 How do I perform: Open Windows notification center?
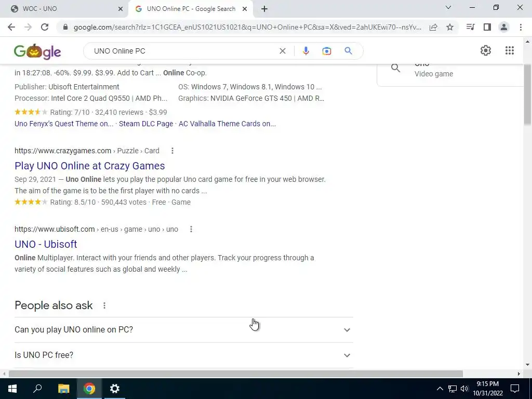point(515,389)
